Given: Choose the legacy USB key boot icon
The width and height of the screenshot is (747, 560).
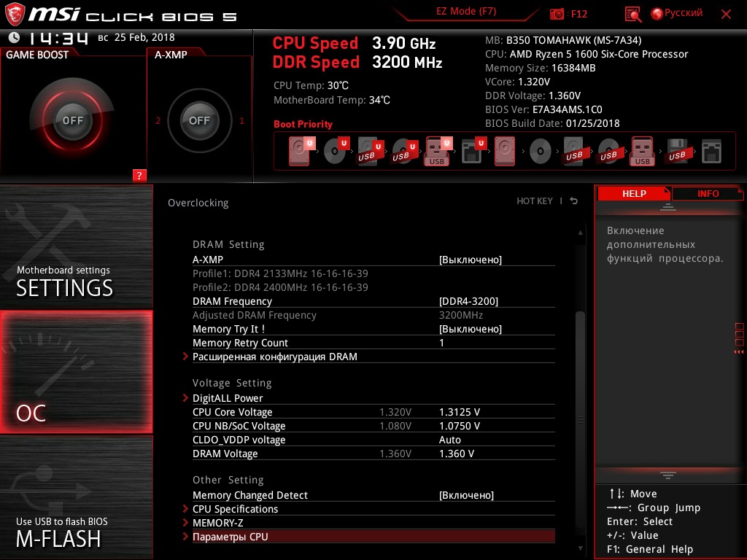Looking at the screenshot, I should (x=643, y=152).
